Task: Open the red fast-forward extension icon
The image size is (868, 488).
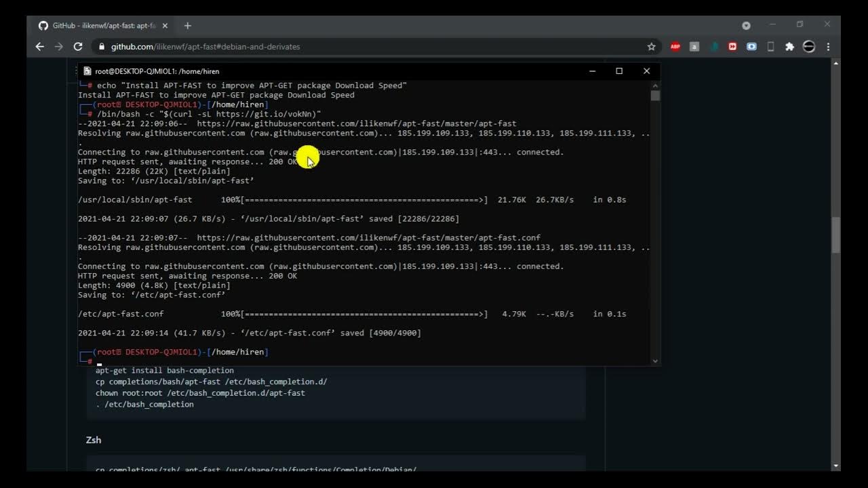Action: pos(732,47)
